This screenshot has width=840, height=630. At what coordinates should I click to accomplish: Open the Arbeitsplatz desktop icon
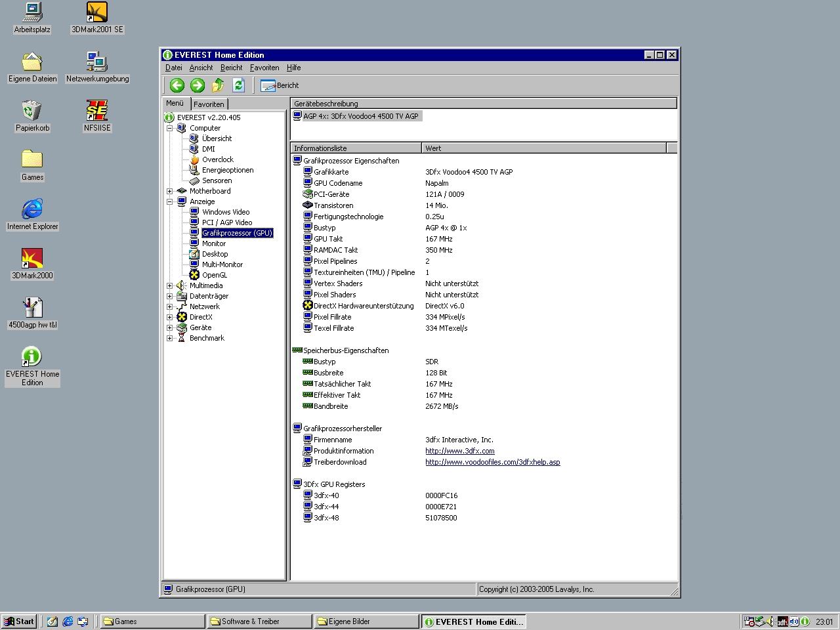32,18
